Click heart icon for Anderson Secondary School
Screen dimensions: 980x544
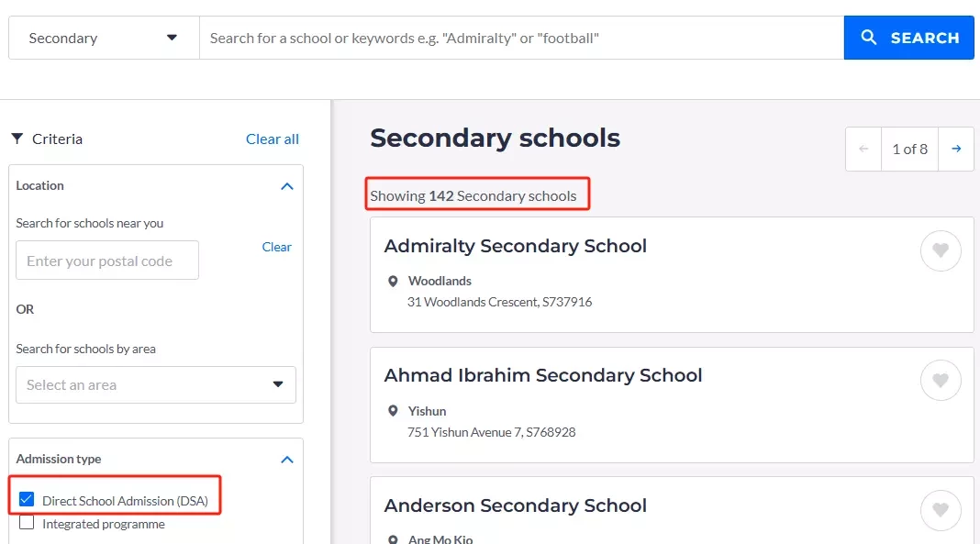click(941, 510)
